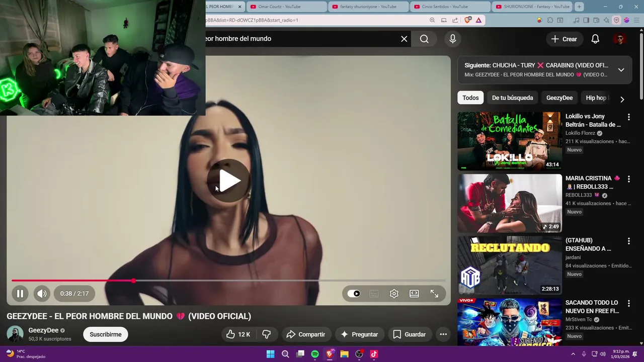The width and height of the screenshot is (644, 362).
Task: Open the GeezyDee channel avatar
Action: tap(15, 334)
